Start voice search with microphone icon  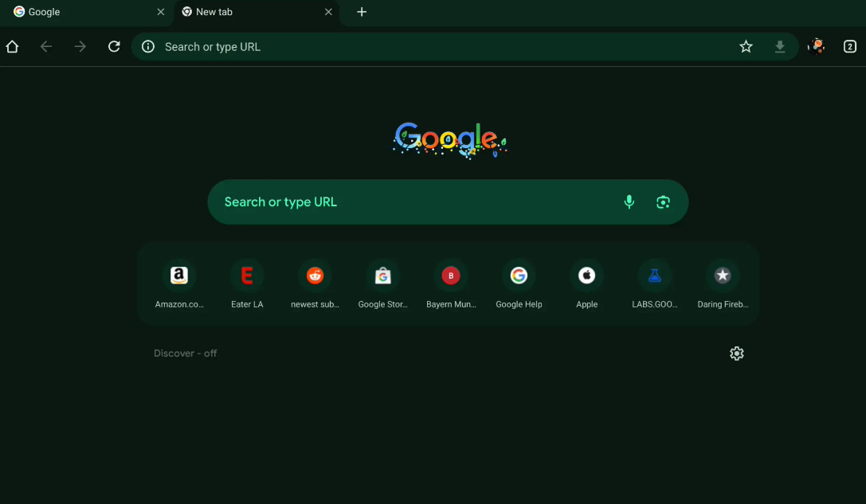coord(629,202)
